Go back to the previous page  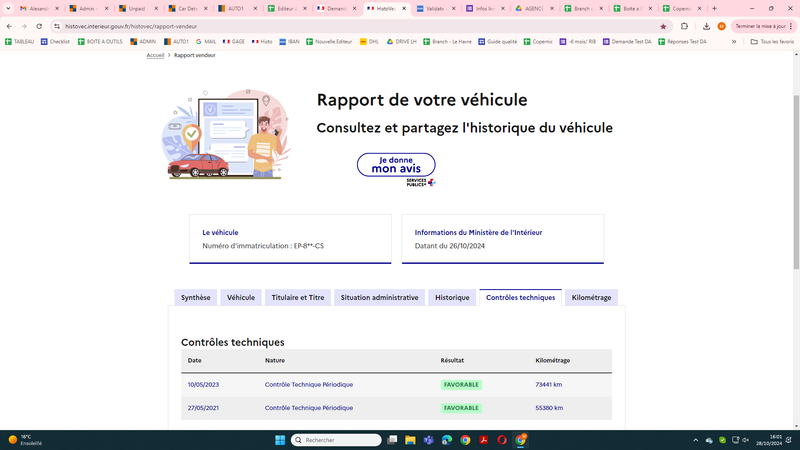pyautogui.click(x=9, y=26)
